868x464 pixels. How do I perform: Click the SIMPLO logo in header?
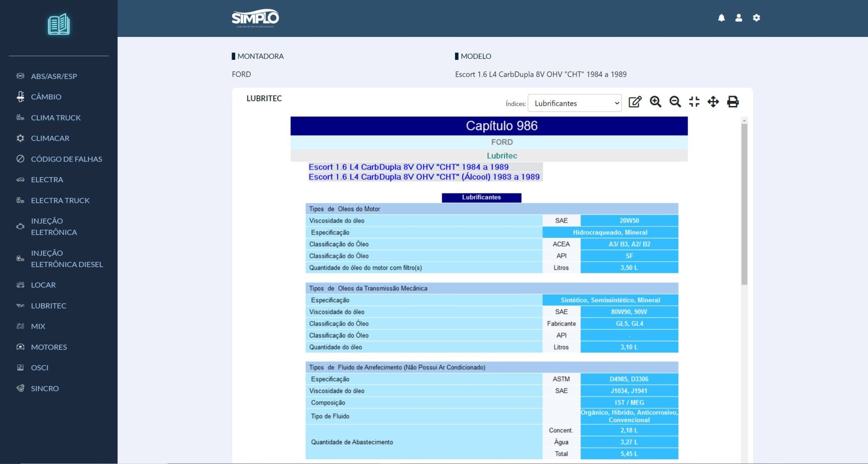(x=255, y=18)
